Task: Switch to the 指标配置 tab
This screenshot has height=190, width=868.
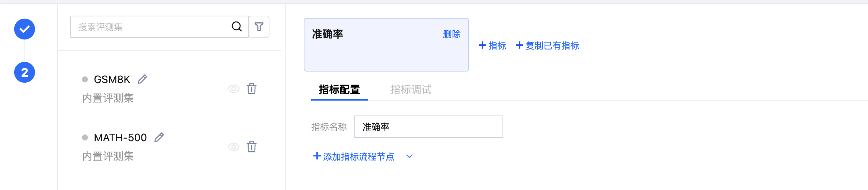Action: coord(339,90)
